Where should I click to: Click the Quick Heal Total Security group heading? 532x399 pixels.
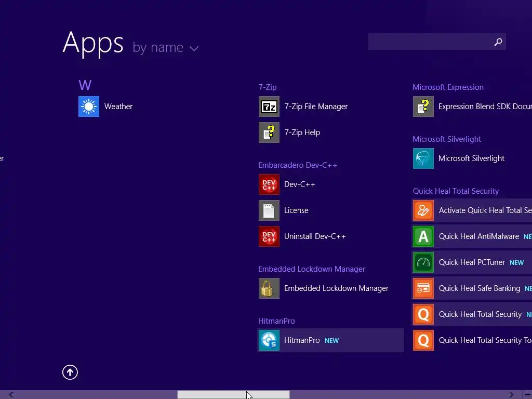[x=456, y=191]
